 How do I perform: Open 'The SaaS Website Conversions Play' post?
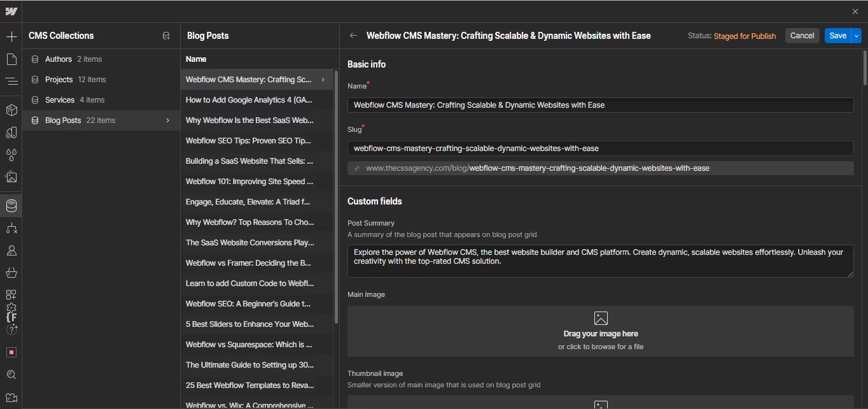point(256,243)
